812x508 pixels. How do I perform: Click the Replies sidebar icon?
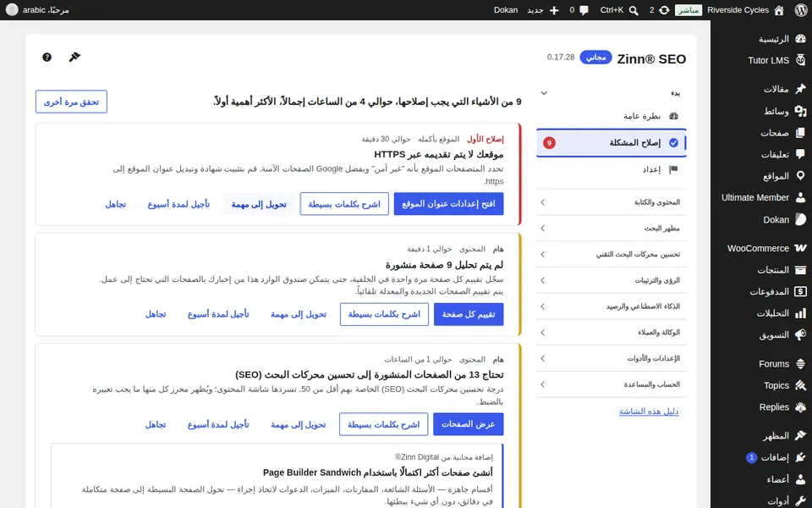tap(800, 407)
